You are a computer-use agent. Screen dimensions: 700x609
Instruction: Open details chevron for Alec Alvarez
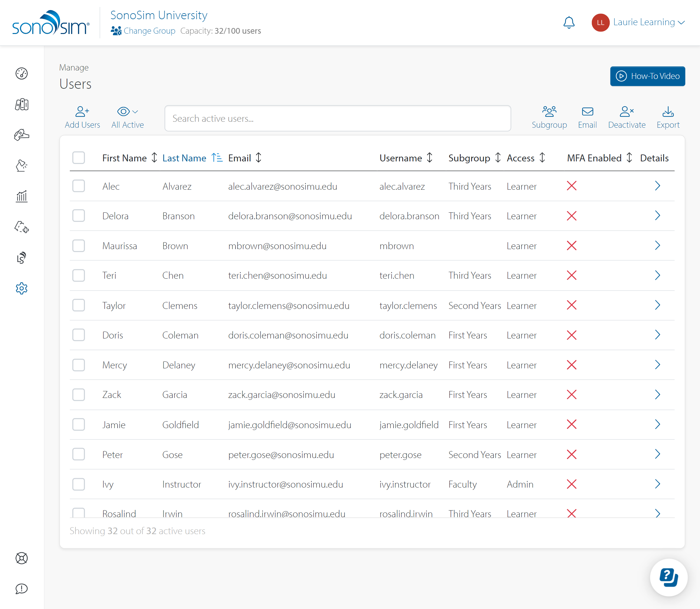click(x=658, y=186)
